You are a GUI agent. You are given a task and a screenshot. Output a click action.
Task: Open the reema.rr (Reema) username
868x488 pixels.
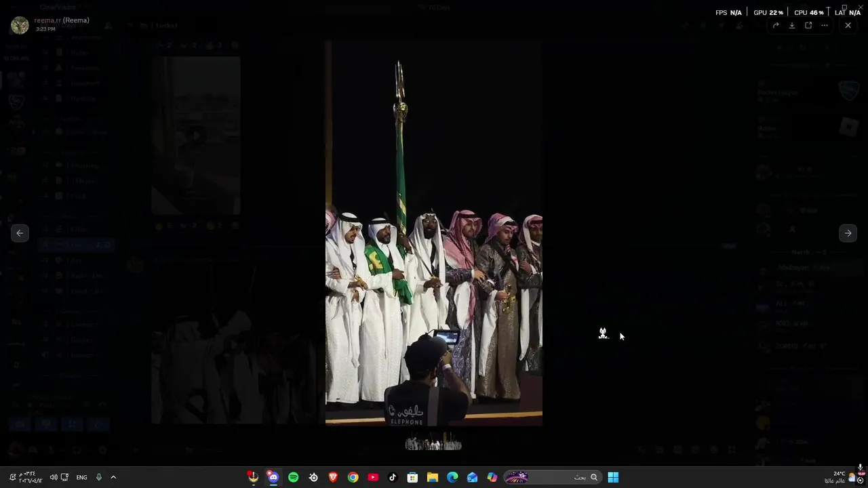click(62, 20)
